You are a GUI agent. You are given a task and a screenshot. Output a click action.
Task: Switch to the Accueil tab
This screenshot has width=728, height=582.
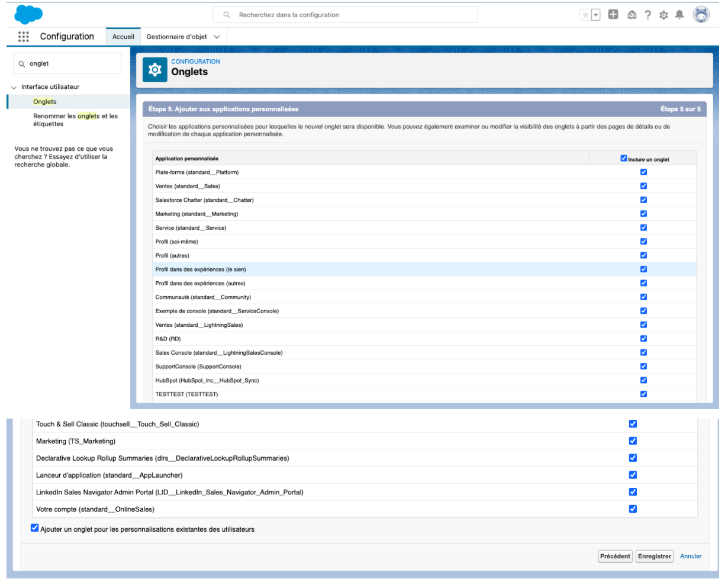pos(123,37)
